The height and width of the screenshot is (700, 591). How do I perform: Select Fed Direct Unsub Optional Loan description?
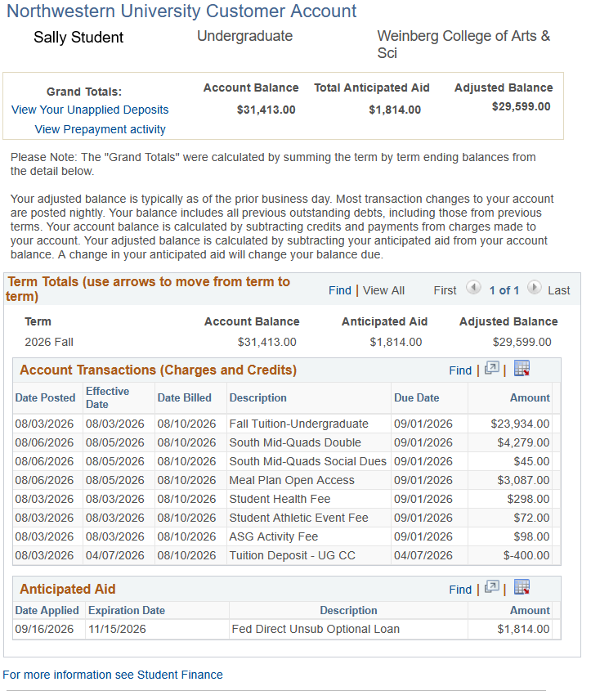tap(316, 629)
